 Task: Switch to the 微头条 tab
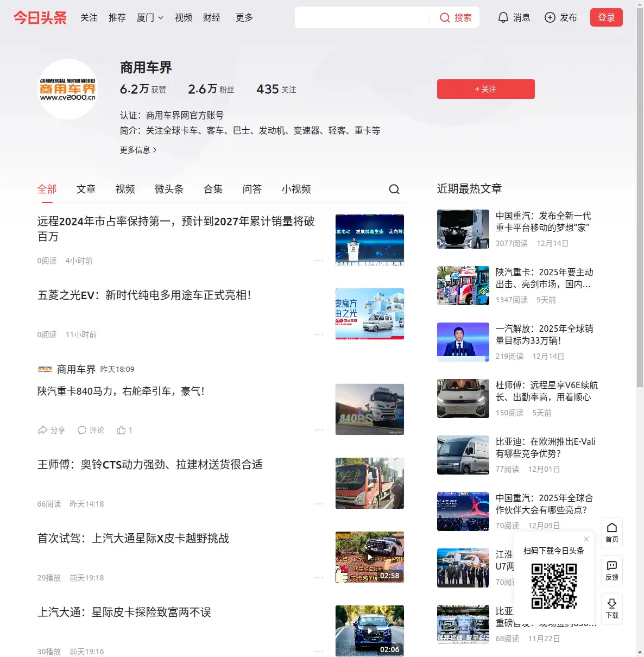(x=169, y=189)
